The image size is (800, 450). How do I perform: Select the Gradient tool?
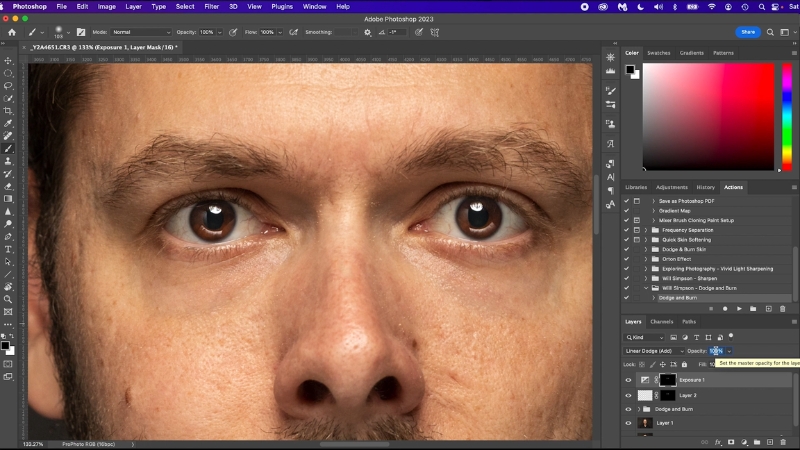(8, 199)
